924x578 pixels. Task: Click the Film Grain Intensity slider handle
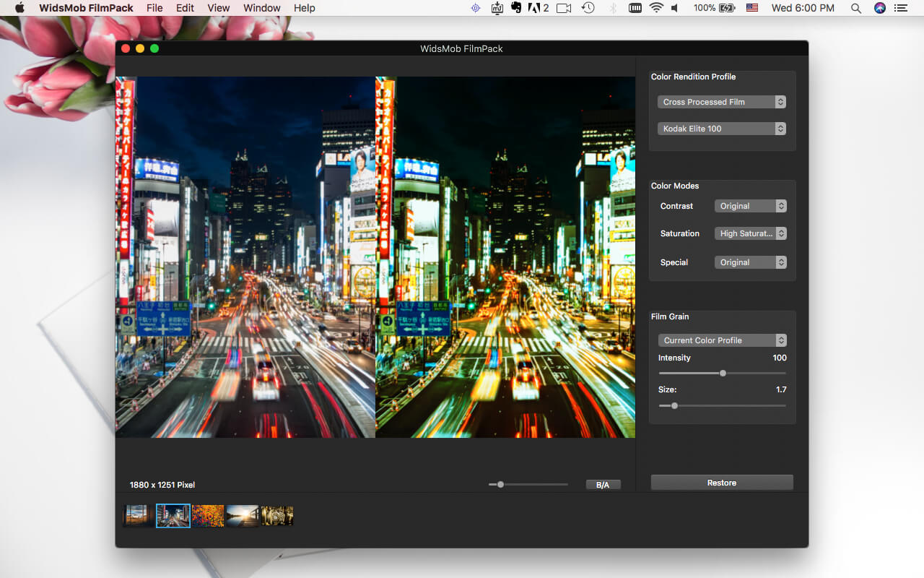click(723, 373)
